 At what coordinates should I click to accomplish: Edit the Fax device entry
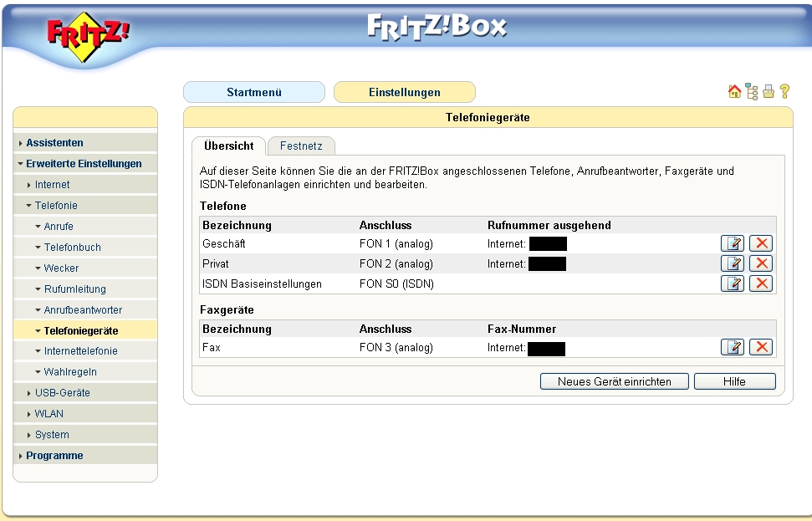click(733, 347)
